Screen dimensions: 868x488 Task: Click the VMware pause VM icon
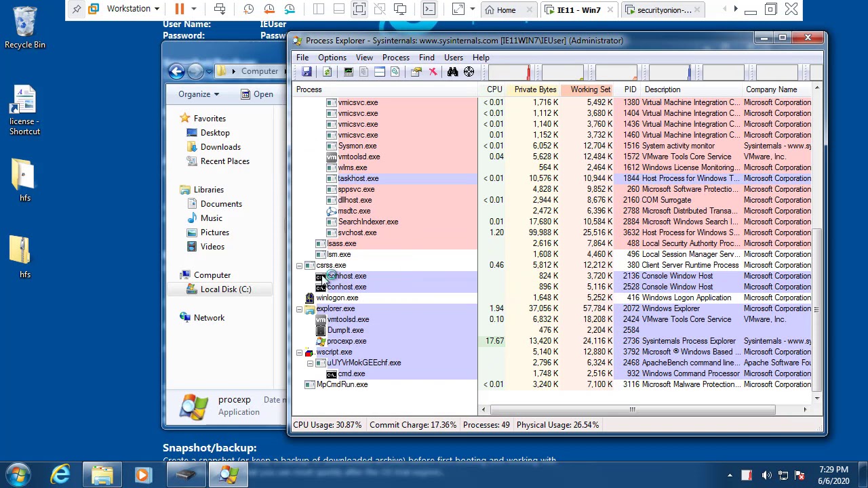[179, 9]
